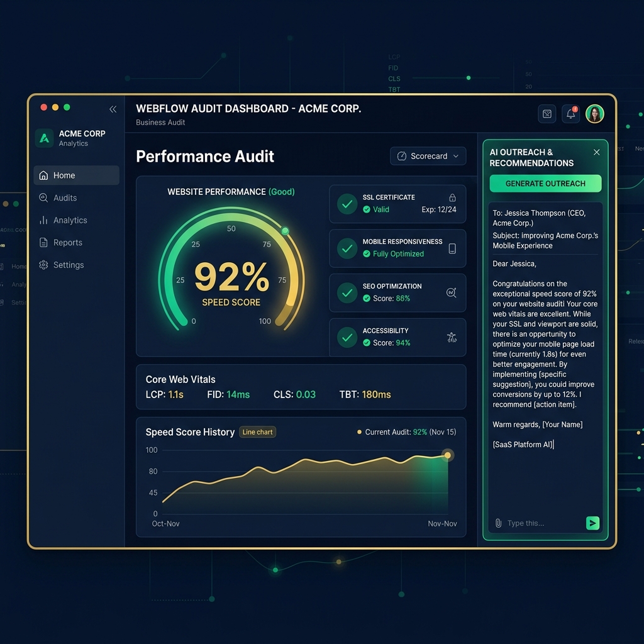Click the macOS yellow minimize dot
The image size is (644, 644).
55,107
